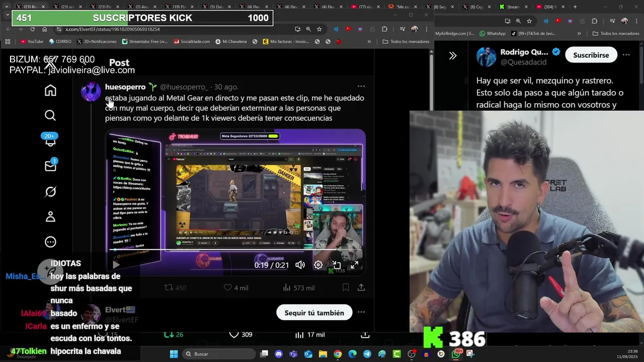
Task: Mute the video with speaker icon
Action: pyautogui.click(x=300, y=265)
